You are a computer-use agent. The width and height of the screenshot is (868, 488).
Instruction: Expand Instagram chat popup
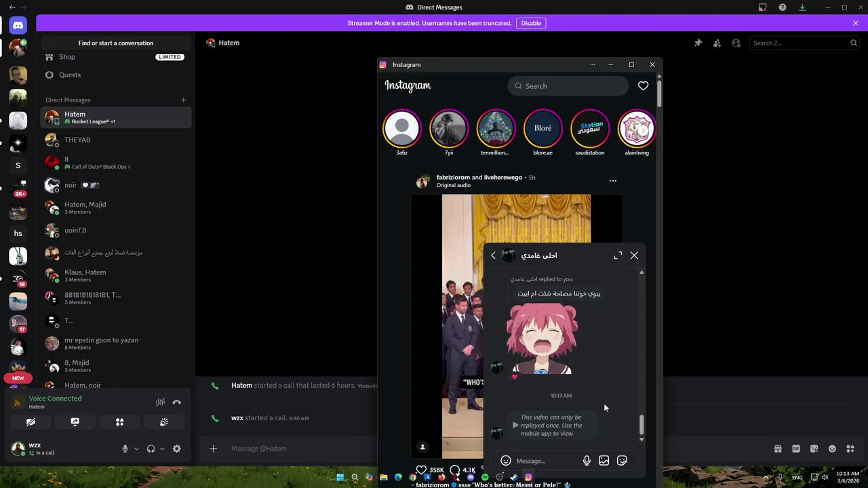(618, 256)
